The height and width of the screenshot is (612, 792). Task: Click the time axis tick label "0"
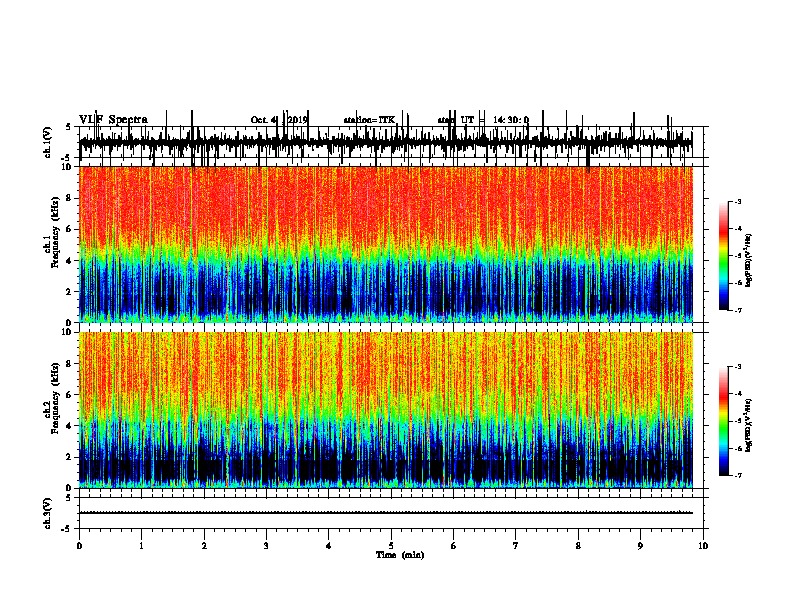79,546
